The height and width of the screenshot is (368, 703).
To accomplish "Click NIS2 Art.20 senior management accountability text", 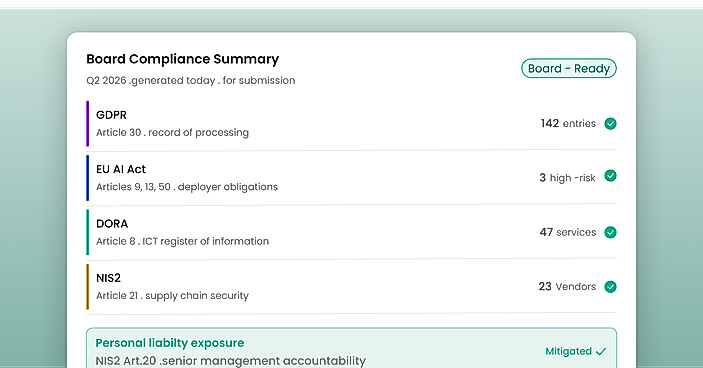I will click(230, 361).
